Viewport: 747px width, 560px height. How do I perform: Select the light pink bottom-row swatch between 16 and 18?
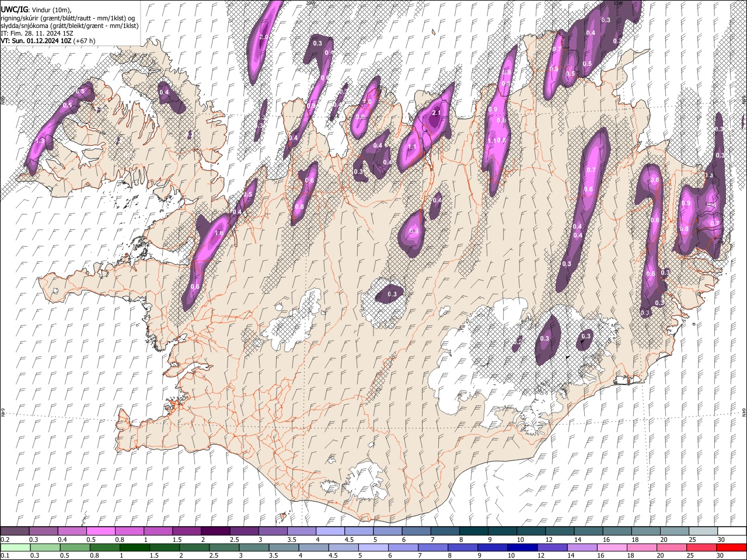[611, 547]
